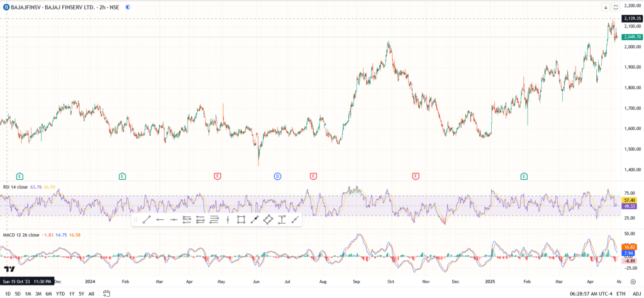The image size is (644, 298).
Task: Set chart range to YTD
Action: 60,293
